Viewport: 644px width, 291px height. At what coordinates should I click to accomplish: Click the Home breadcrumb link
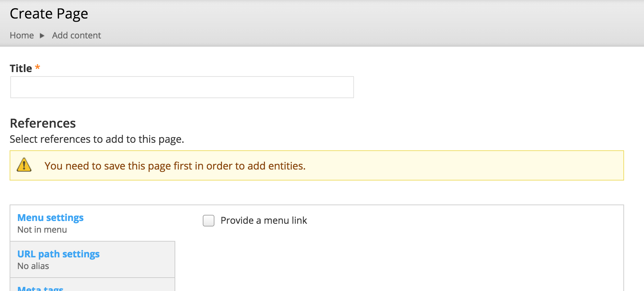22,35
